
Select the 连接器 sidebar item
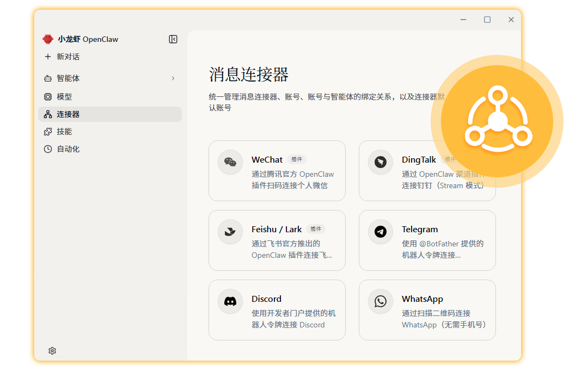coord(110,114)
